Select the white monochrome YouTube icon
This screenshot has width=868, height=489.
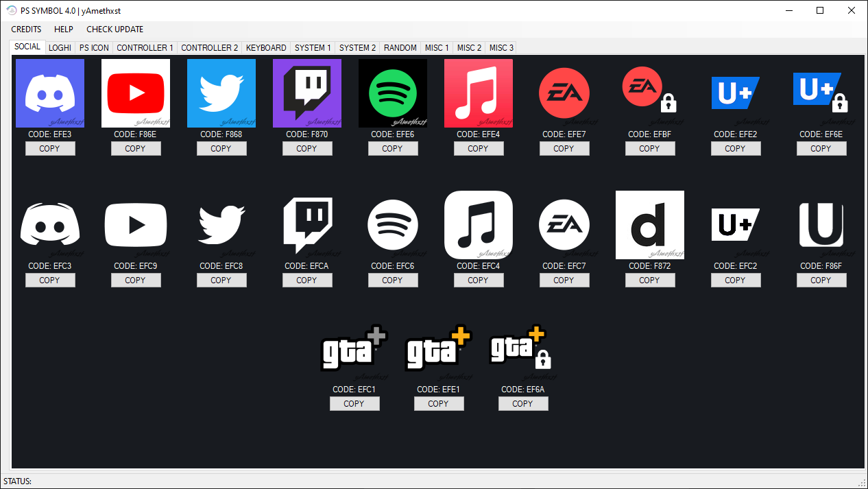click(136, 225)
